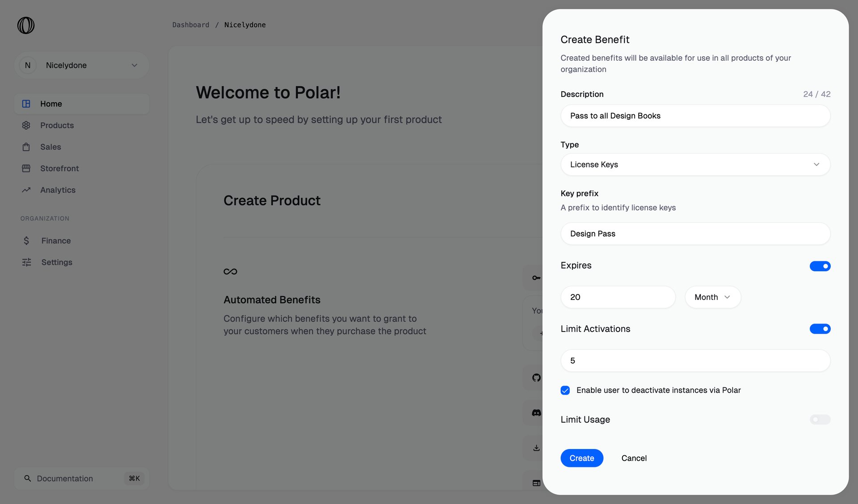Open the Month expiration unit dropdown
Image resolution: width=858 pixels, height=504 pixels.
pyautogui.click(x=712, y=297)
